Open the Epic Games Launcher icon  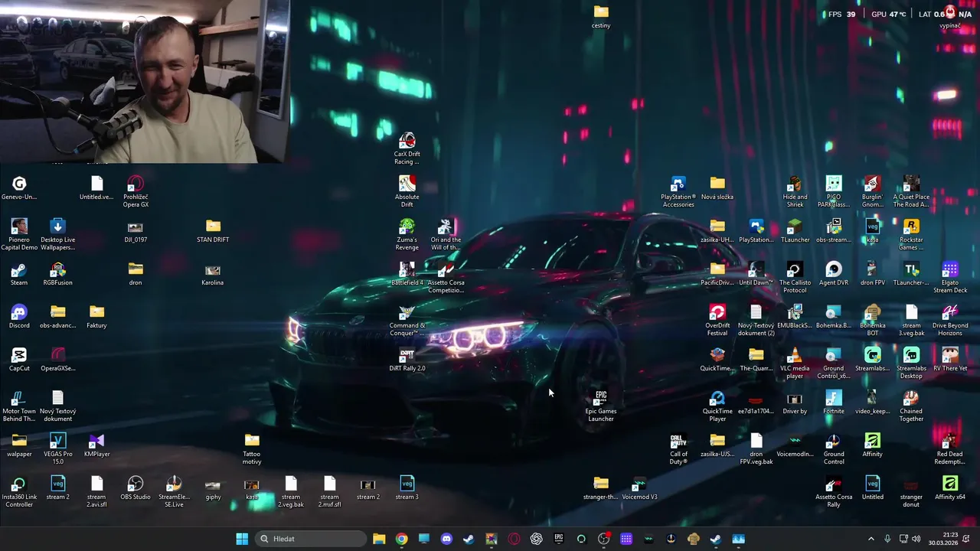tap(600, 406)
